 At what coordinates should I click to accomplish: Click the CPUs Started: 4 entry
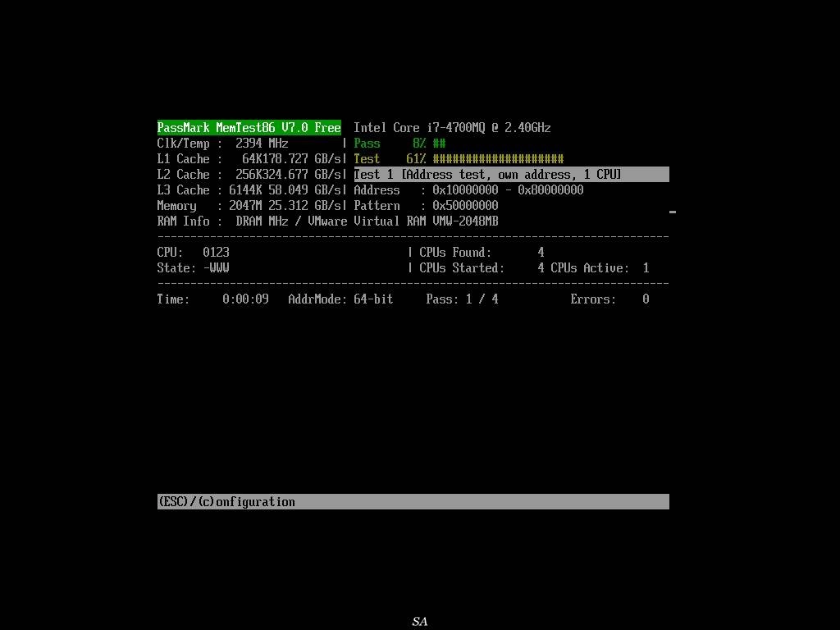[x=482, y=267]
